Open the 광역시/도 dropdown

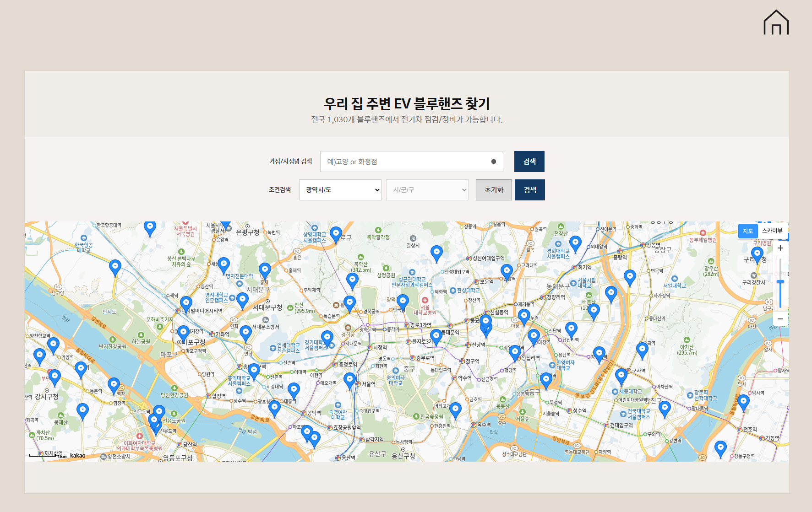pos(340,190)
